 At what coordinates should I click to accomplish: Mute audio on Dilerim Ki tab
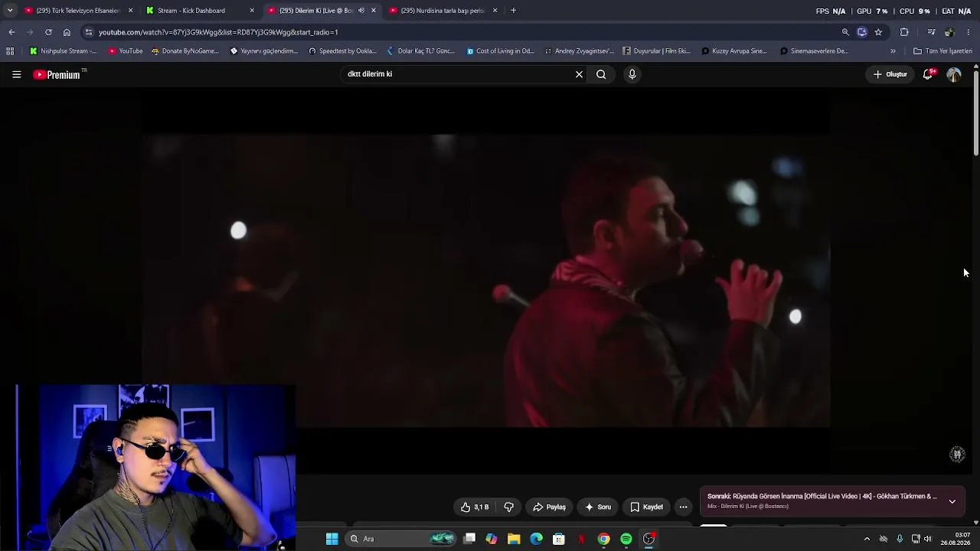tap(361, 11)
